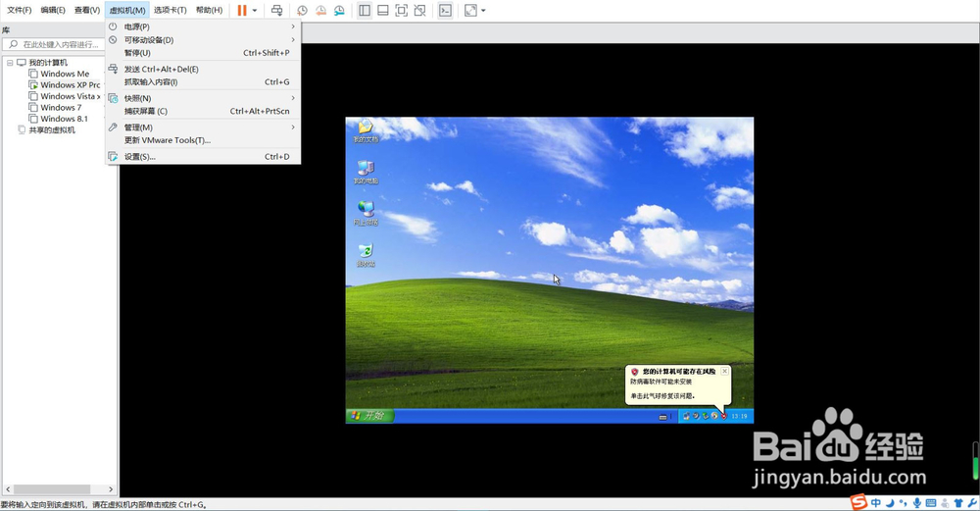The height and width of the screenshot is (511, 980).
Task: Select Windows 7 in the library
Action: [x=61, y=108]
